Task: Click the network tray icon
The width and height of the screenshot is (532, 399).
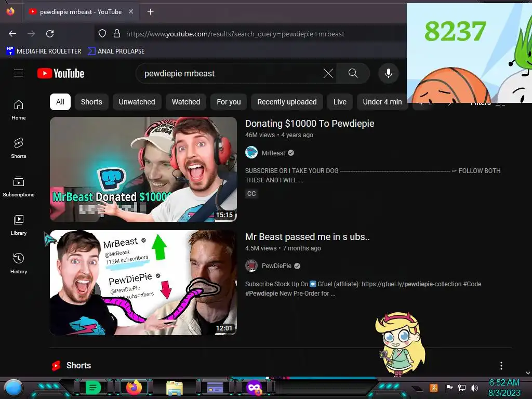Action: (461, 388)
